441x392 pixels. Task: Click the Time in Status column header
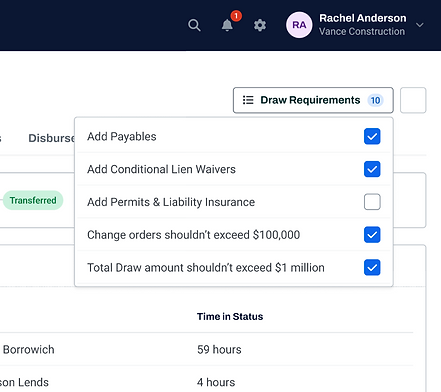230,316
